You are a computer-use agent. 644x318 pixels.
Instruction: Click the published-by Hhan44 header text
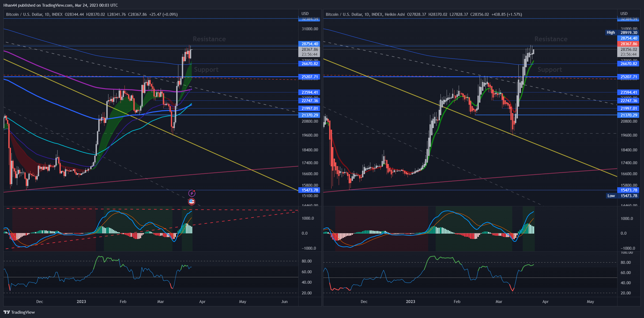[61, 5]
